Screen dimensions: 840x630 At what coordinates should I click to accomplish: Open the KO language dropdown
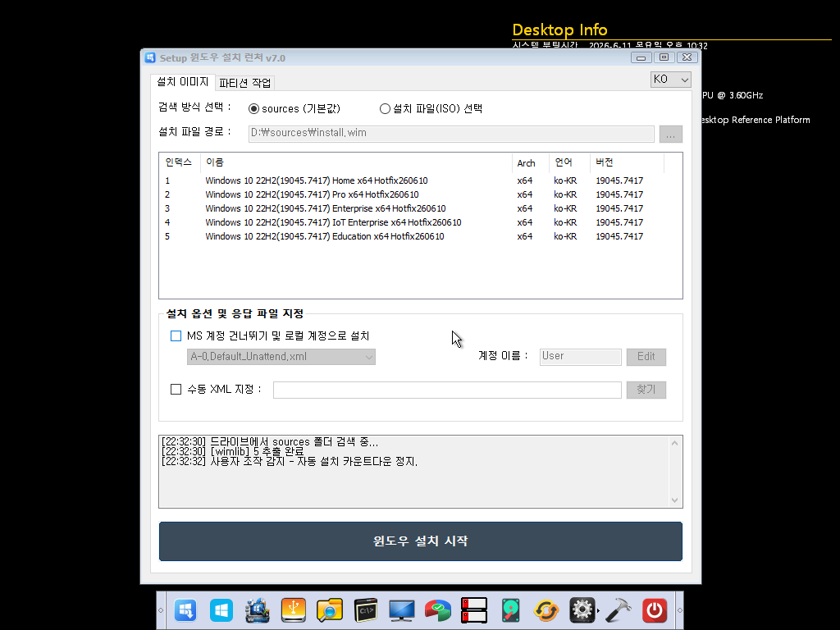[x=671, y=80]
